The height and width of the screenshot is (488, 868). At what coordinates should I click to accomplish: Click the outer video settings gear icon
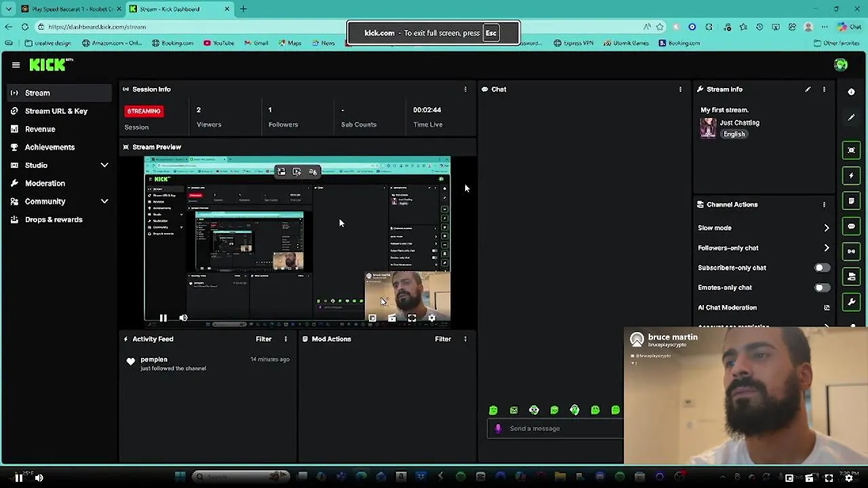coord(848,478)
